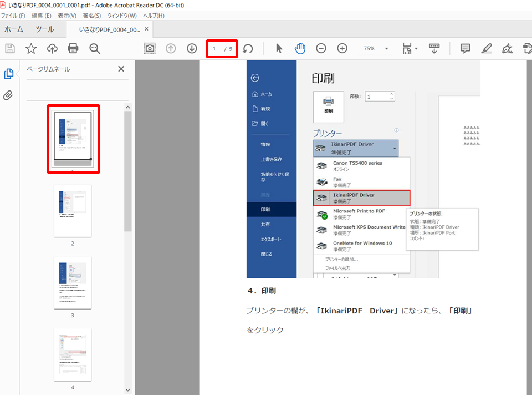Click the プリンター heading in the page
Screen dimensions: 532x395
tap(328, 134)
